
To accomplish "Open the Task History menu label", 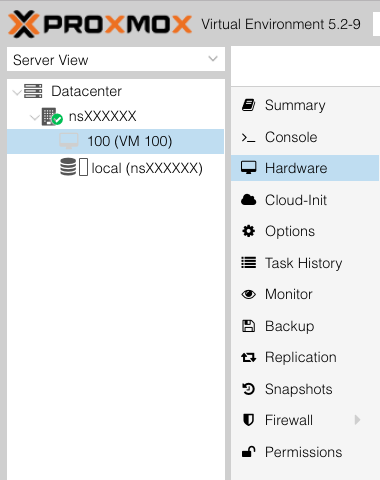I will 303,263.
